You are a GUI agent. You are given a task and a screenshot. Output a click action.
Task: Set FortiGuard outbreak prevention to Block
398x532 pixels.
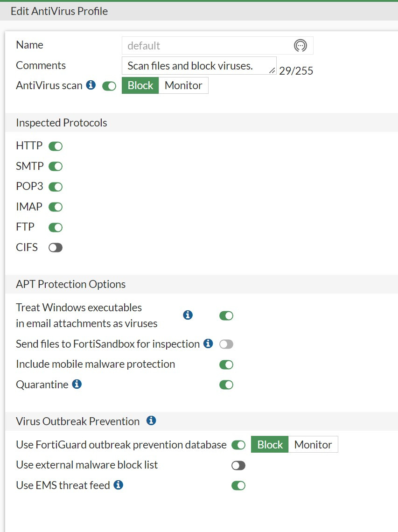(270, 445)
